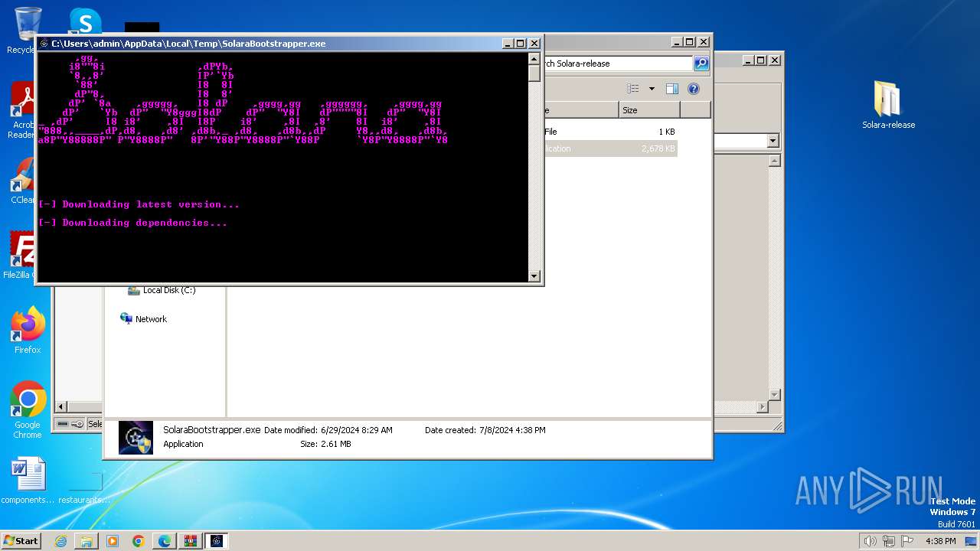980x551 pixels.
Task: Open Acrobat Reader desktop shortcut
Action: [x=22, y=110]
